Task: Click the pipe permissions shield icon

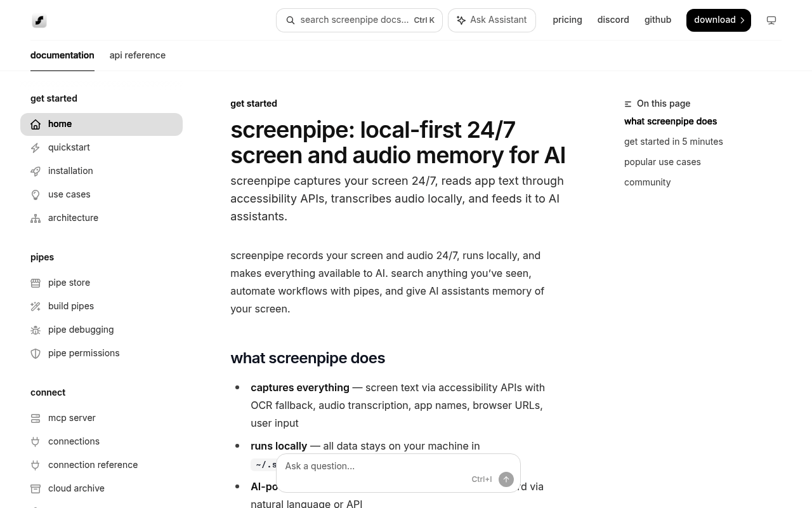Action: [x=36, y=354]
